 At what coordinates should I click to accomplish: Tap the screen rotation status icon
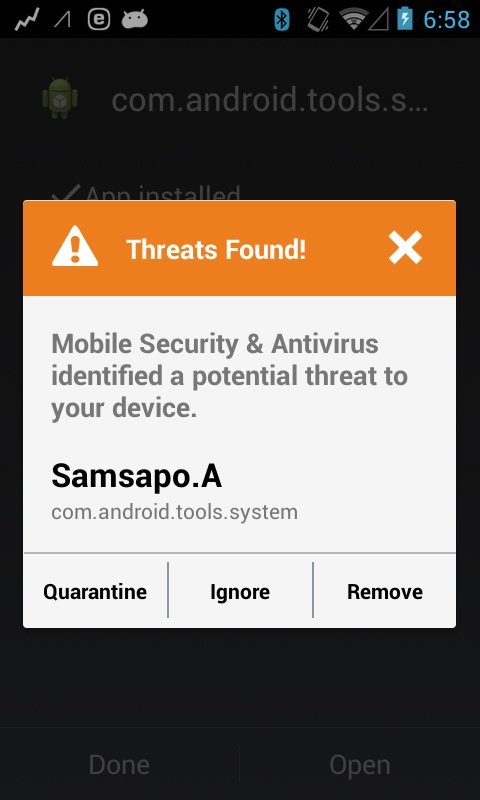click(319, 19)
